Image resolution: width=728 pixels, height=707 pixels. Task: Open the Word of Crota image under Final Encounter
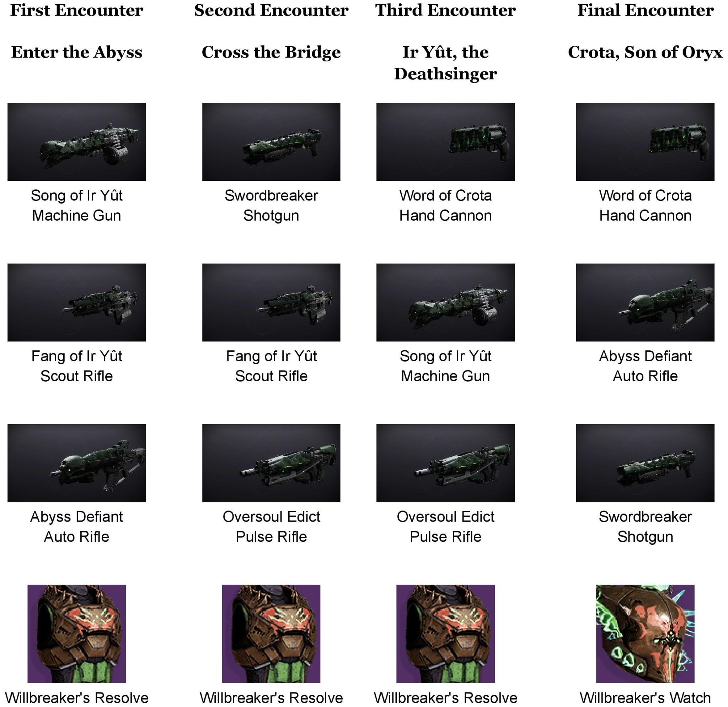(x=645, y=142)
